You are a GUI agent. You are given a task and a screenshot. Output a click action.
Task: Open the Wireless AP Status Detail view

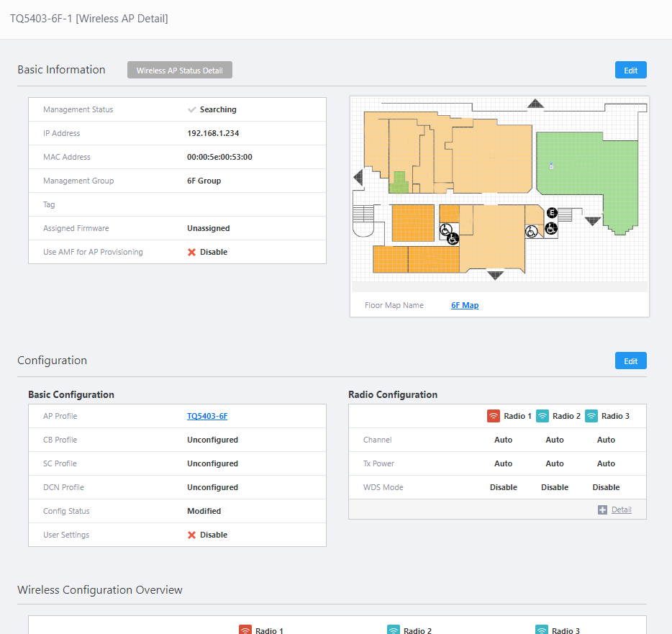180,71
